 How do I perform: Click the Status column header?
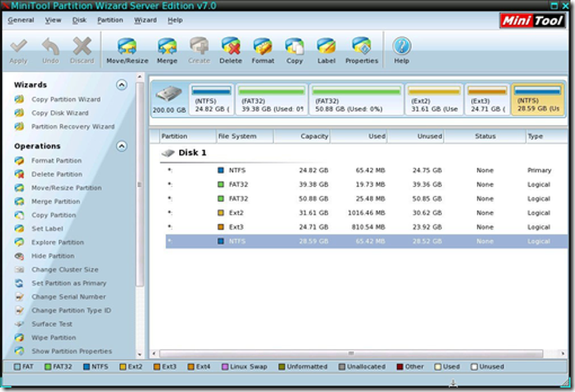click(485, 136)
